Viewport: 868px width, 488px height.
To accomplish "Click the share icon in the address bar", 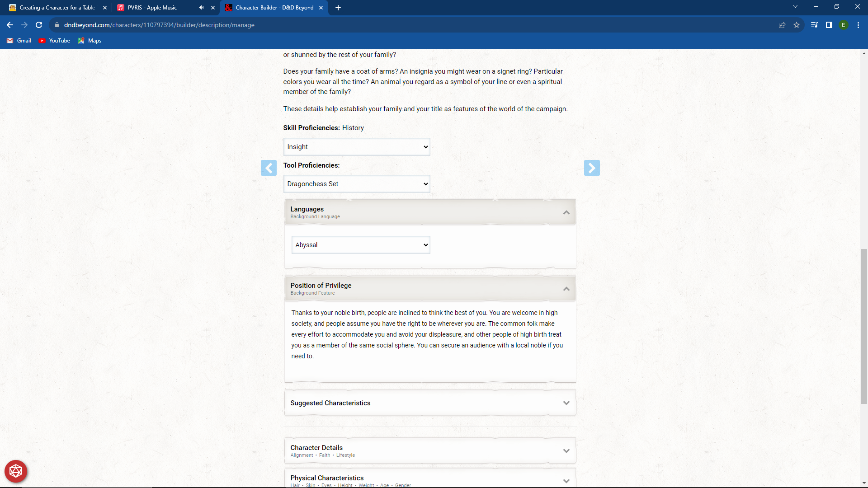I will point(782,25).
